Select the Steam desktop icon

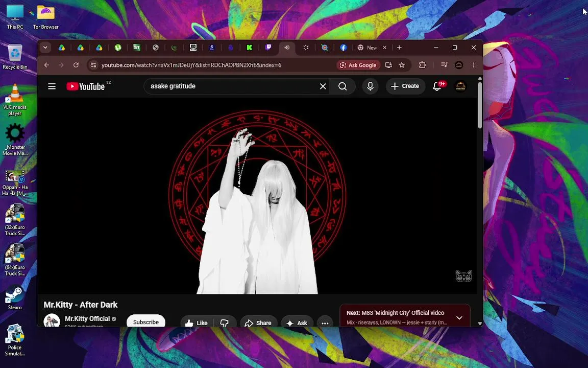click(x=15, y=298)
